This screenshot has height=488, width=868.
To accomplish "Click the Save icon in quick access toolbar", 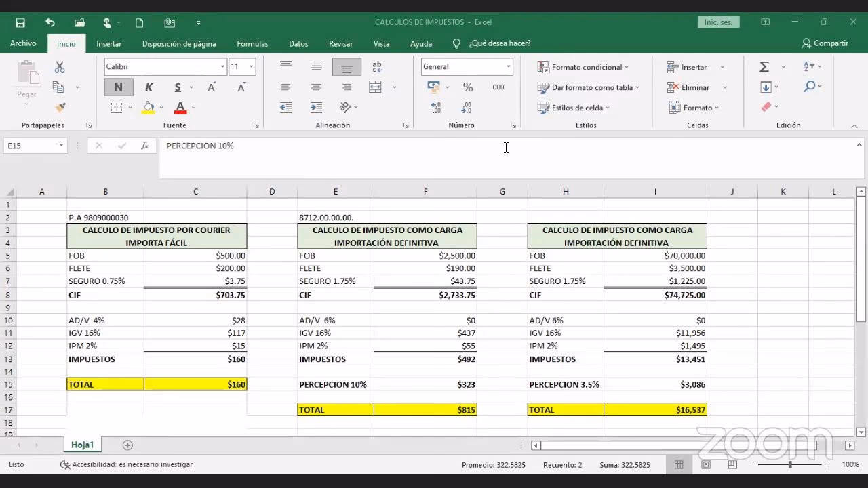I will (x=20, y=22).
